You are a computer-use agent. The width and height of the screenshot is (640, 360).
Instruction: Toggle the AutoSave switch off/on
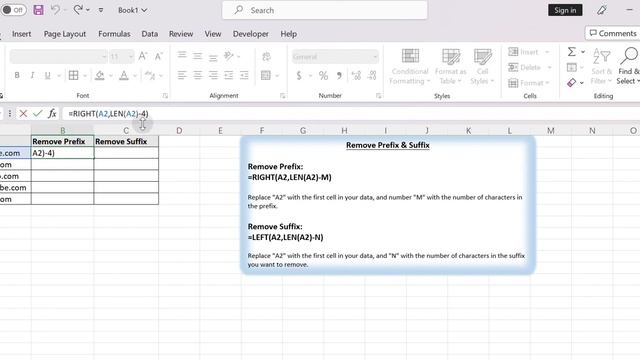tap(13, 10)
